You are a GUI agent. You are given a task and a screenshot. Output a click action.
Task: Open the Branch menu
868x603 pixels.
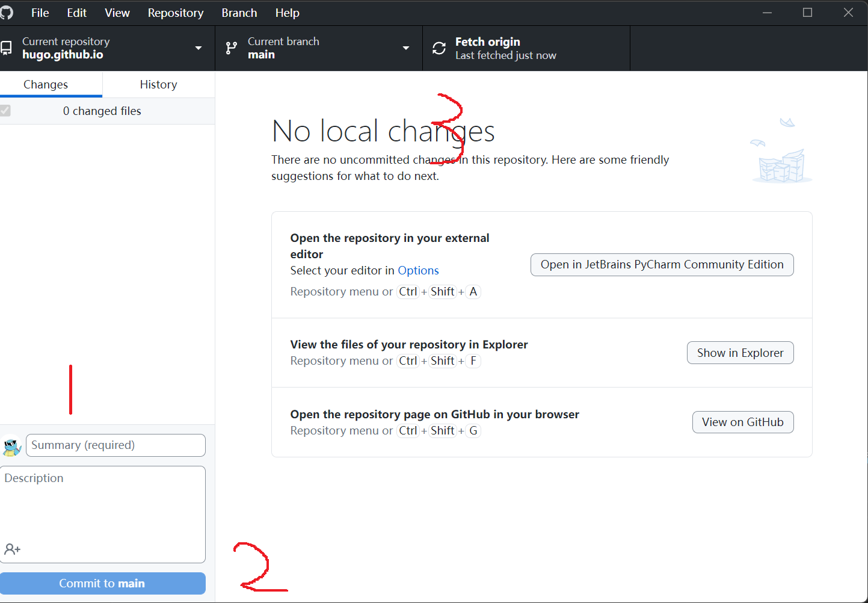point(239,13)
